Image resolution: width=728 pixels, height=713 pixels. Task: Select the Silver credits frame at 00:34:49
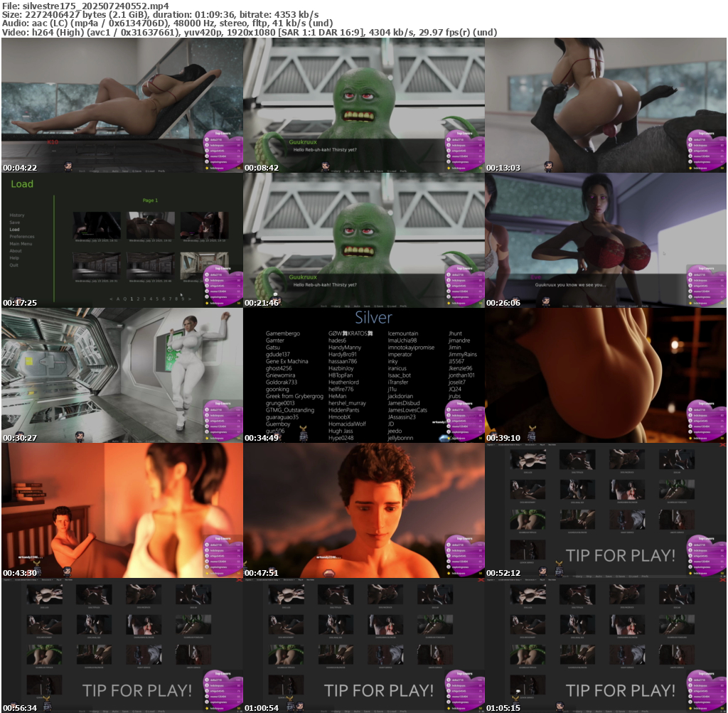point(364,375)
